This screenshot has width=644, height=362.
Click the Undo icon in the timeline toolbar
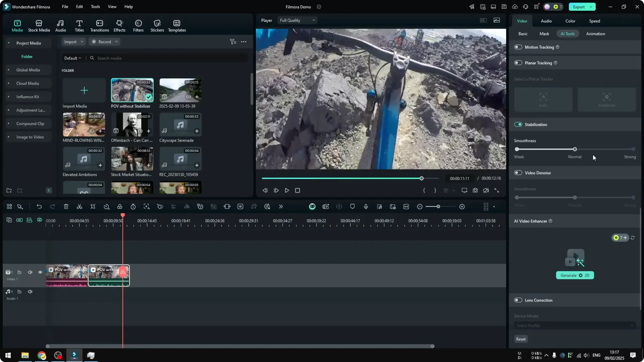point(39,206)
